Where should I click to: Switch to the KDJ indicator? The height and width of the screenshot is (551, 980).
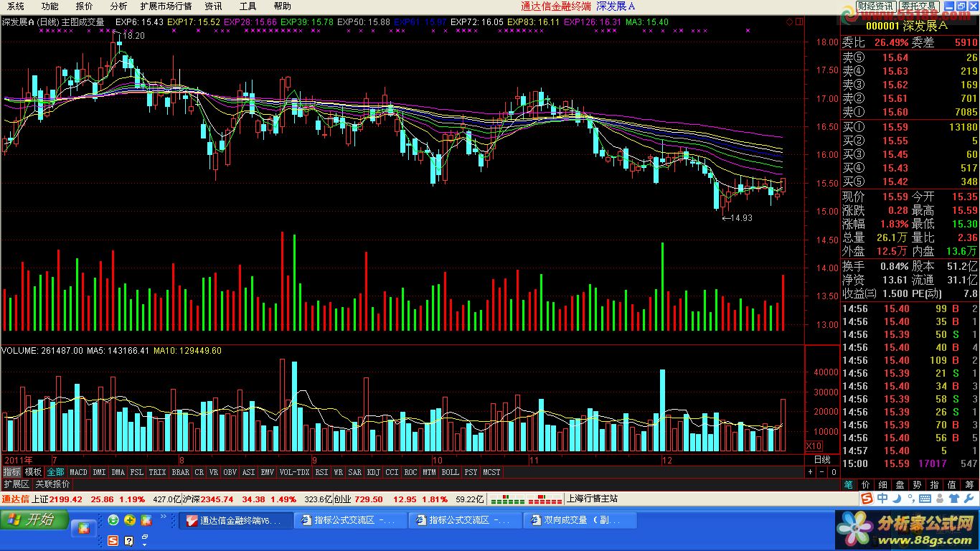click(x=374, y=472)
